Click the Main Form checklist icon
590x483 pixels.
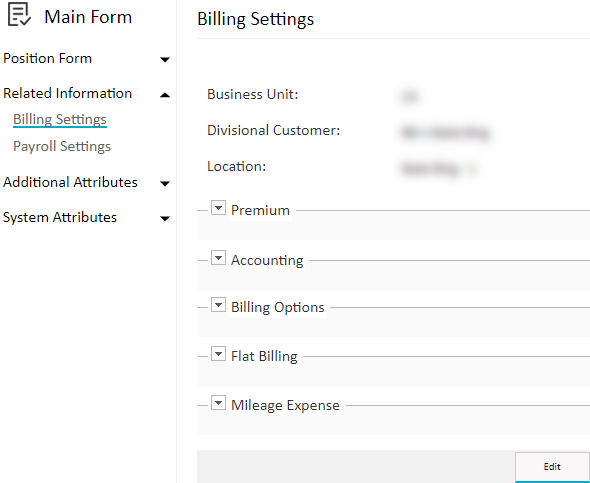click(x=19, y=15)
